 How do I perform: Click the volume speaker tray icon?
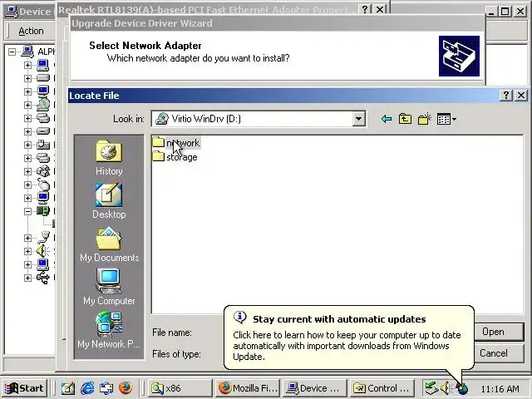click(446, 388)
